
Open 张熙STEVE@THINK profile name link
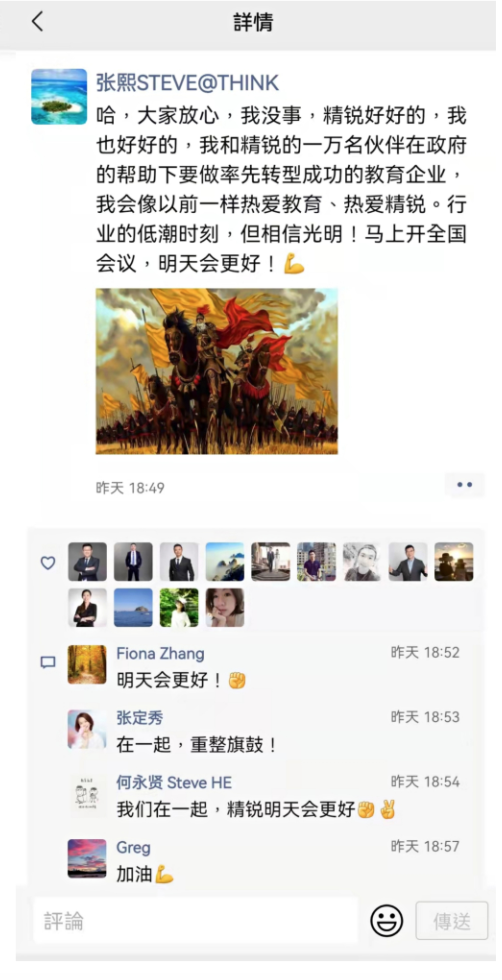tap(188, 83)
